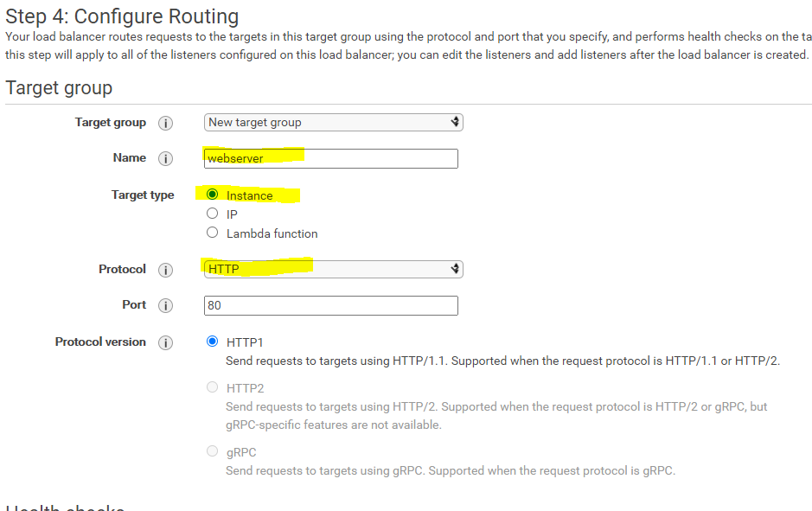Click info icon next to Protocol label

[165, 270]
